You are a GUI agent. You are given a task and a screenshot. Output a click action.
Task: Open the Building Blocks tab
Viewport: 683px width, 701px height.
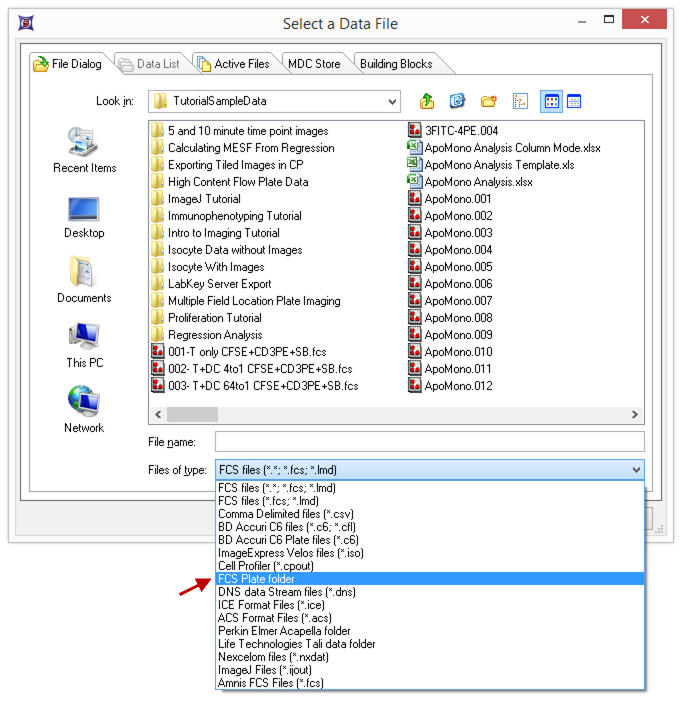coord(396,64)
